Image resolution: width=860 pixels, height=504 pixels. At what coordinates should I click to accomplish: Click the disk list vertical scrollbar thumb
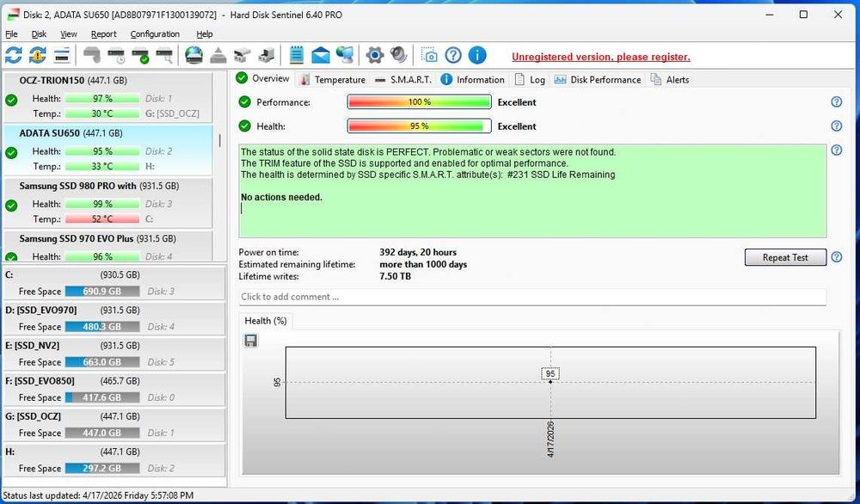coord(220,140)
